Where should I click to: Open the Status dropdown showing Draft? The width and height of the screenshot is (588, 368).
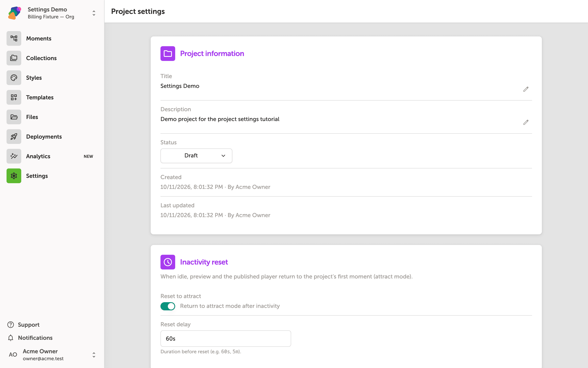tap(196, 156)
